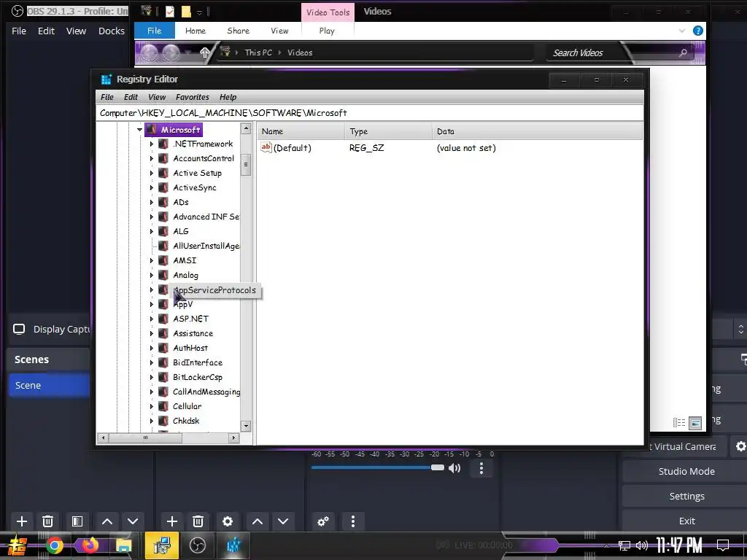This screenshot has width=747, height=560.
Task: Click tree horizontal scroll right arrow
Action: [233, 437]
